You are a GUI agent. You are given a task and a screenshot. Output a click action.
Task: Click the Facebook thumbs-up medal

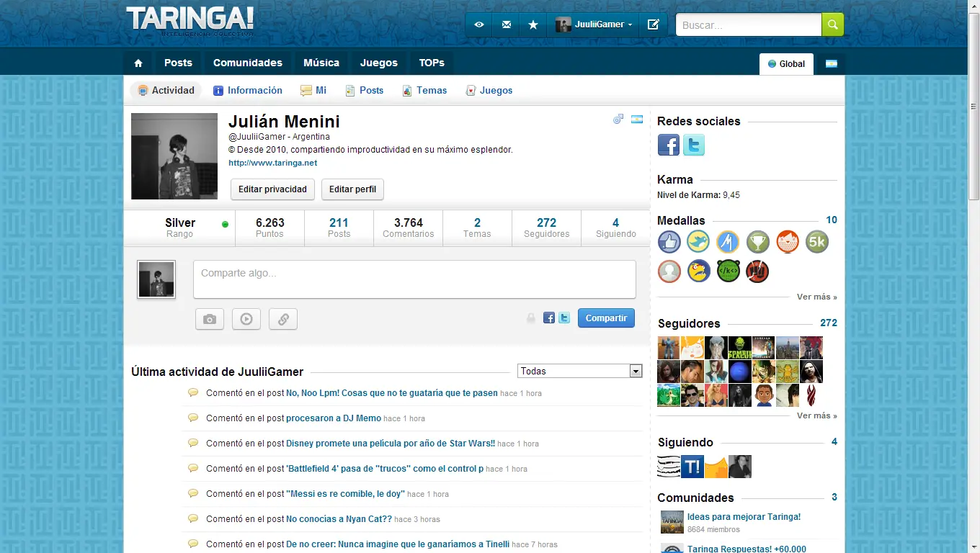(669, 242)
